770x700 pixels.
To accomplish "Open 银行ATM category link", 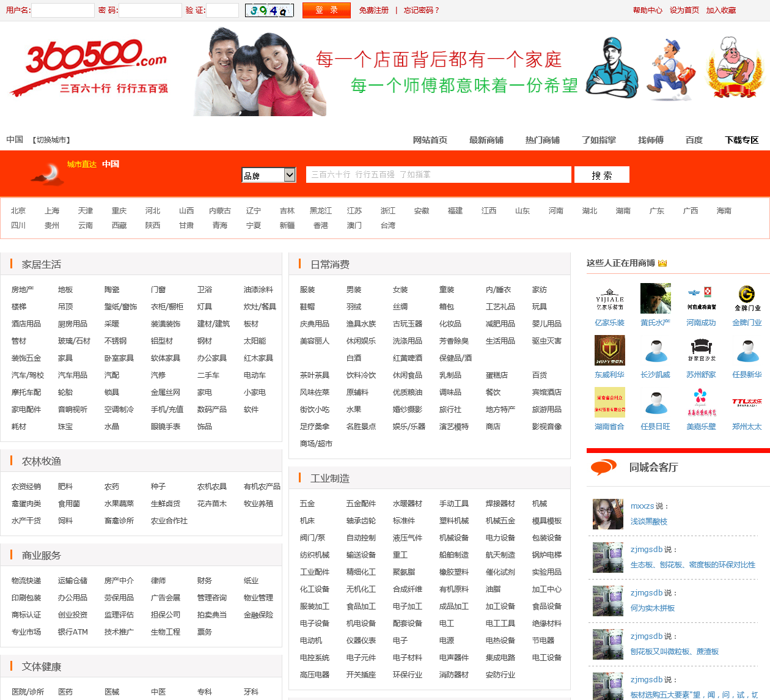I will 73,632.
